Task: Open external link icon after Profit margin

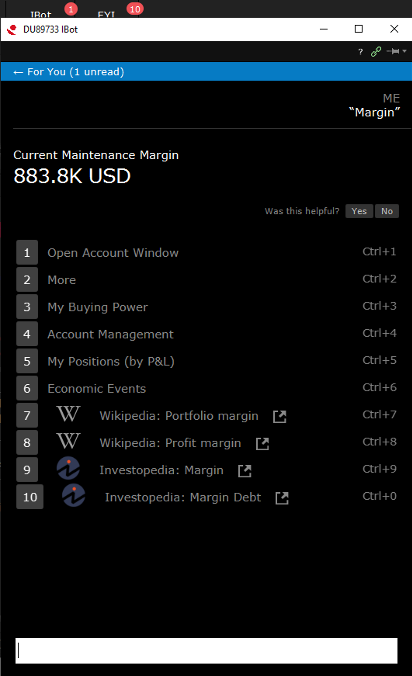Action: point(262,444)
